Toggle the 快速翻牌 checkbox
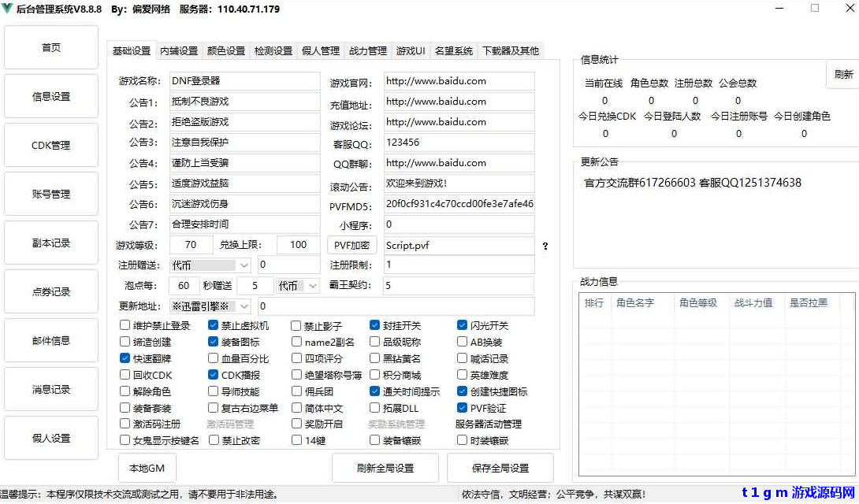Image resolution: width=859 pixels, height=504 pixels. click(125, 358)
